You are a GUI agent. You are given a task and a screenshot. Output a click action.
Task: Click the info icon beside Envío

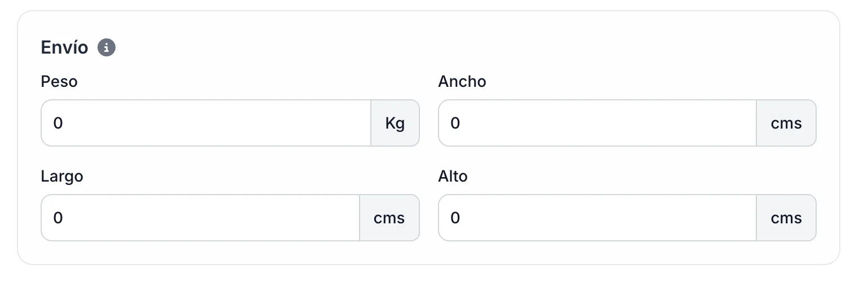click(x=107, y=48)
